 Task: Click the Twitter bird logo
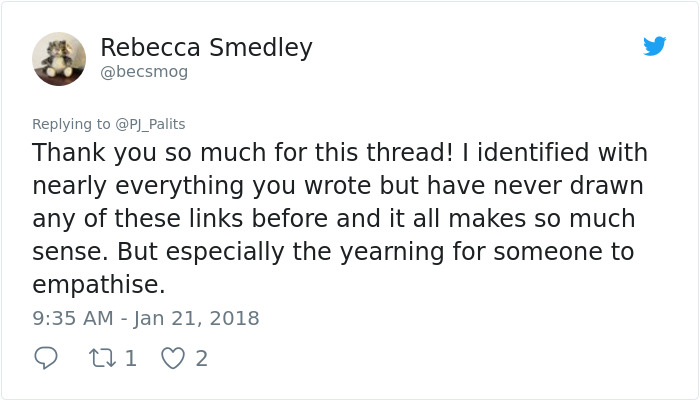coord(654,46)
